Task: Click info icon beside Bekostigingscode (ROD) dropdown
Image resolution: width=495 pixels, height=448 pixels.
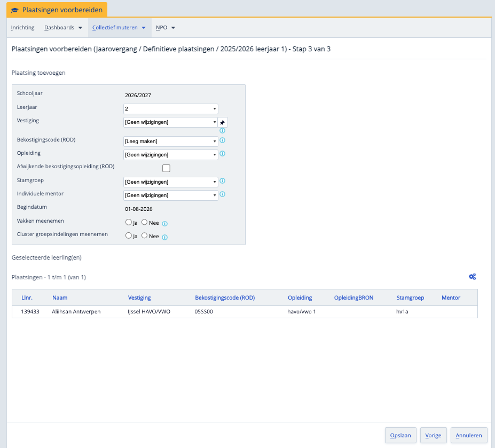Action: pos(222,140)
